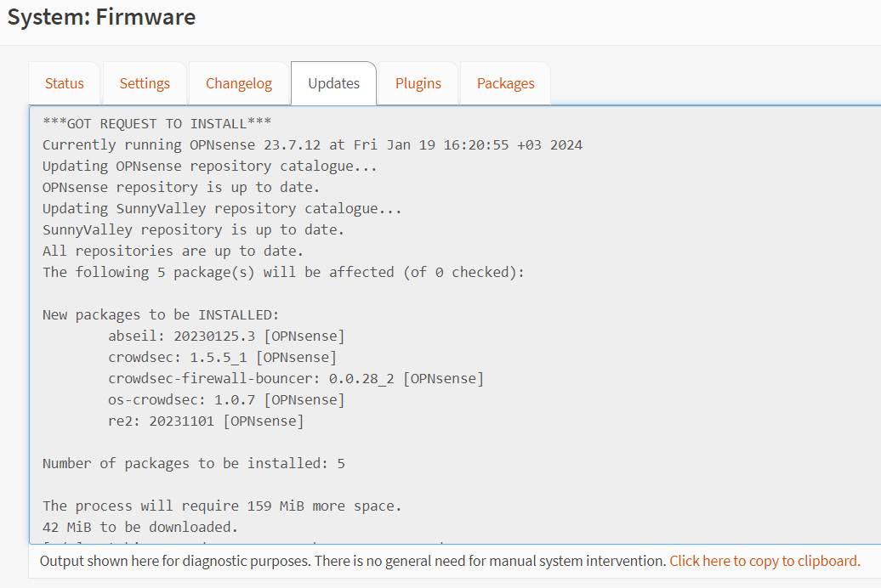Image resolution: width=881 pixels, height=588 pixels.
Task: Select the re2 package entry
Action: tap(207, 421)
